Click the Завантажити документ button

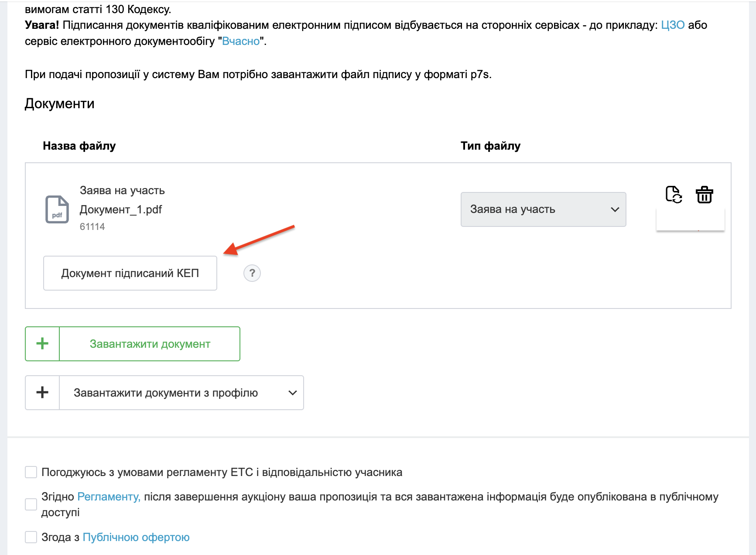(x=150, y=344)
